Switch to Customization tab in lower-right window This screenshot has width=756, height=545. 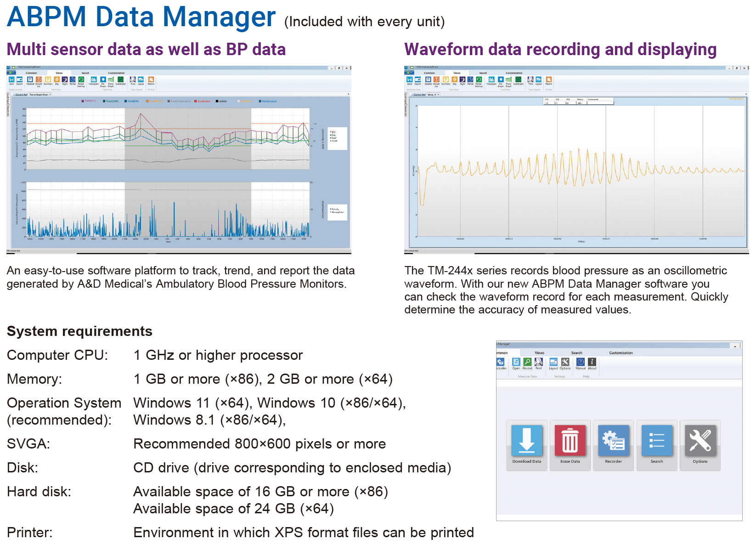coord(621,353)
